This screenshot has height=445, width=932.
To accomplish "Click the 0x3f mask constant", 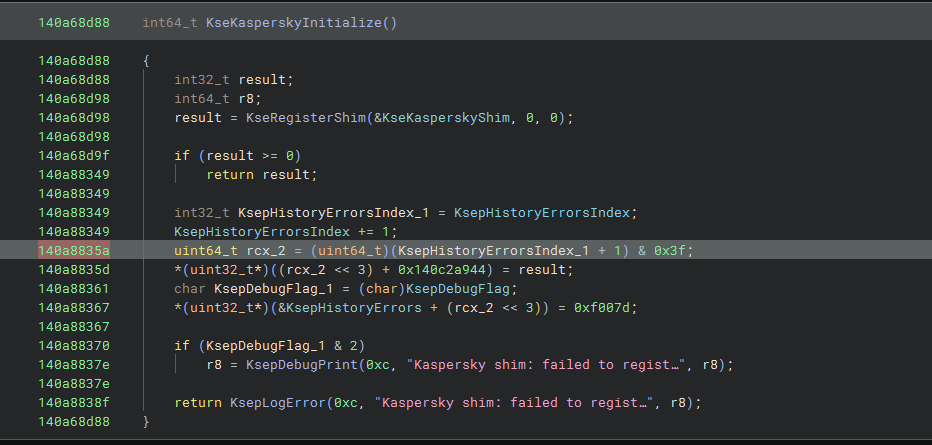I will 670,251.
